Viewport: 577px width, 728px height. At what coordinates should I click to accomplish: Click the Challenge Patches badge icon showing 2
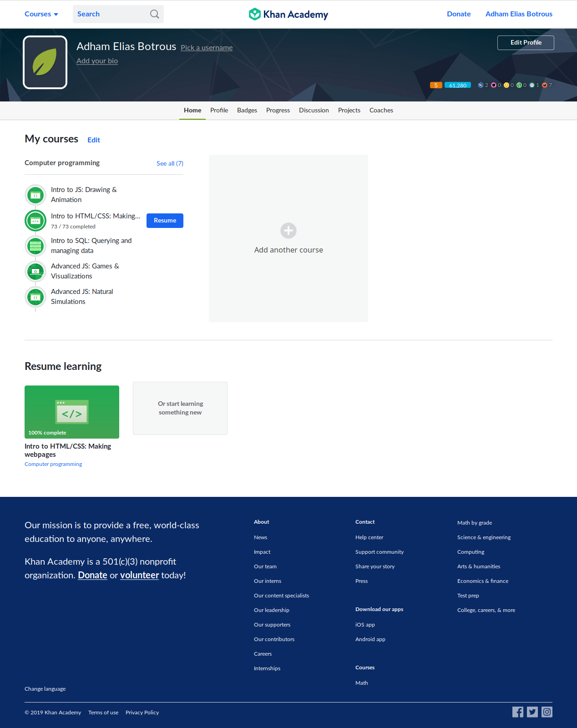(481, 85)
